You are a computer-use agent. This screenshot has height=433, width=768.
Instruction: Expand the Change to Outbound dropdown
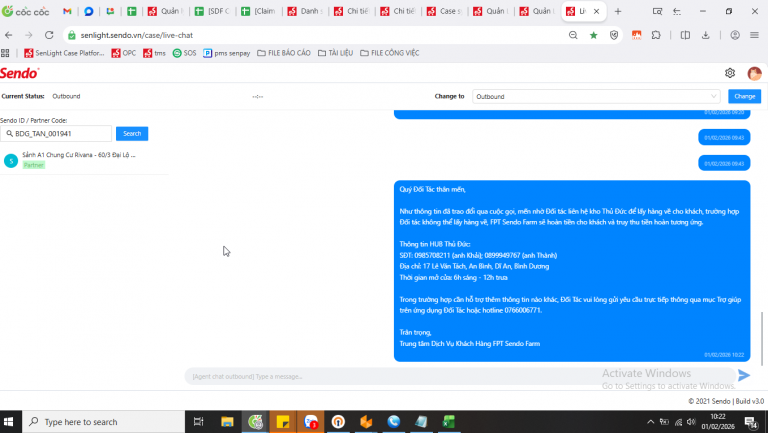tap(596, 96)
